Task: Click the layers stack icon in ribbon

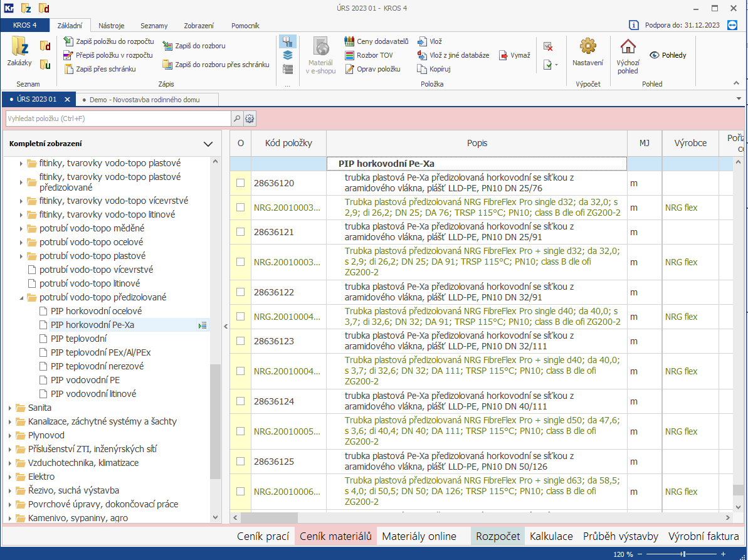Action: pyautogui.click(x=287, y=55)
